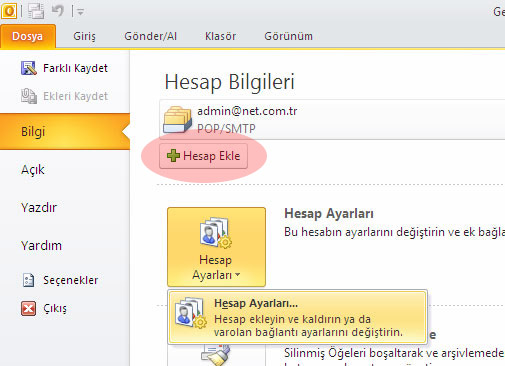The width and height of the screenshot is (505, 366).
Task: Click the red Çıkış exit icon
Action: (28, 308)
